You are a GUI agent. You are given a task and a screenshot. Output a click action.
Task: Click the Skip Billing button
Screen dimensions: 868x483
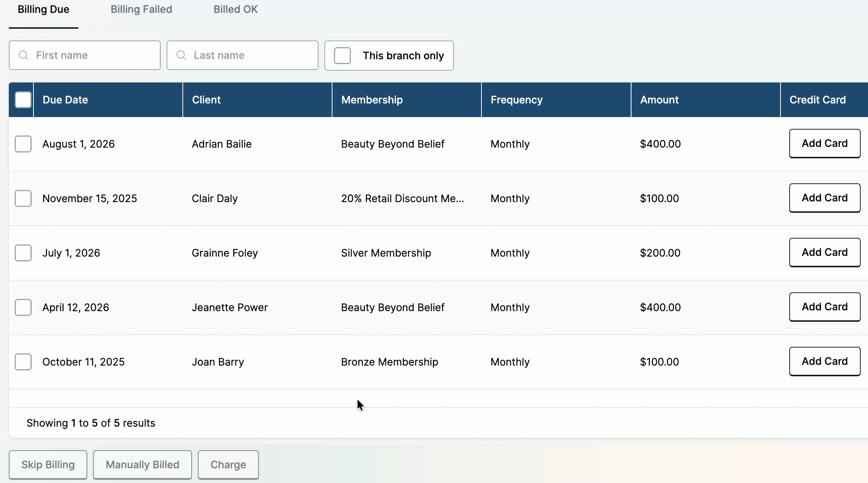(48, 465)
